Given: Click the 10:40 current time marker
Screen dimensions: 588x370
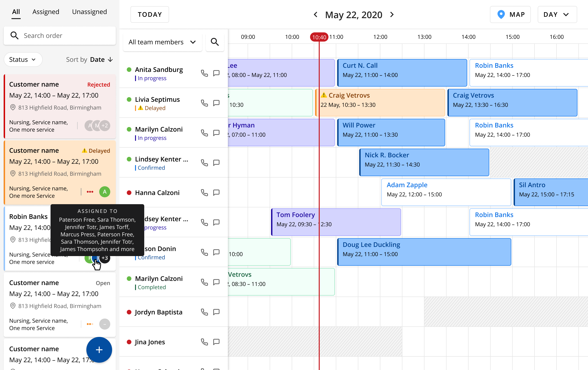Looking at the screenshot, I should (x=319, y=37).
